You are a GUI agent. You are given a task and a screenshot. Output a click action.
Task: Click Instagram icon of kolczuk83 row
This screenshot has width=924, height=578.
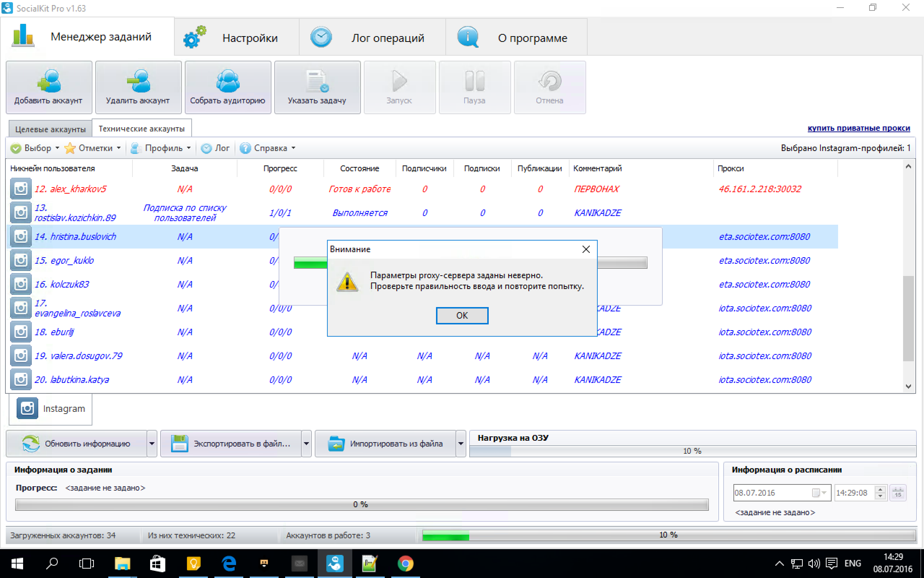point(21,284)
